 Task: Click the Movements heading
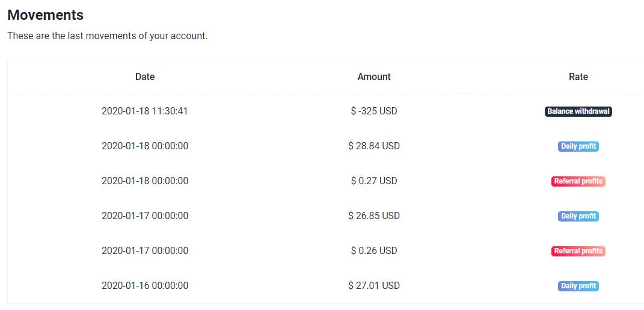point(46,15)
